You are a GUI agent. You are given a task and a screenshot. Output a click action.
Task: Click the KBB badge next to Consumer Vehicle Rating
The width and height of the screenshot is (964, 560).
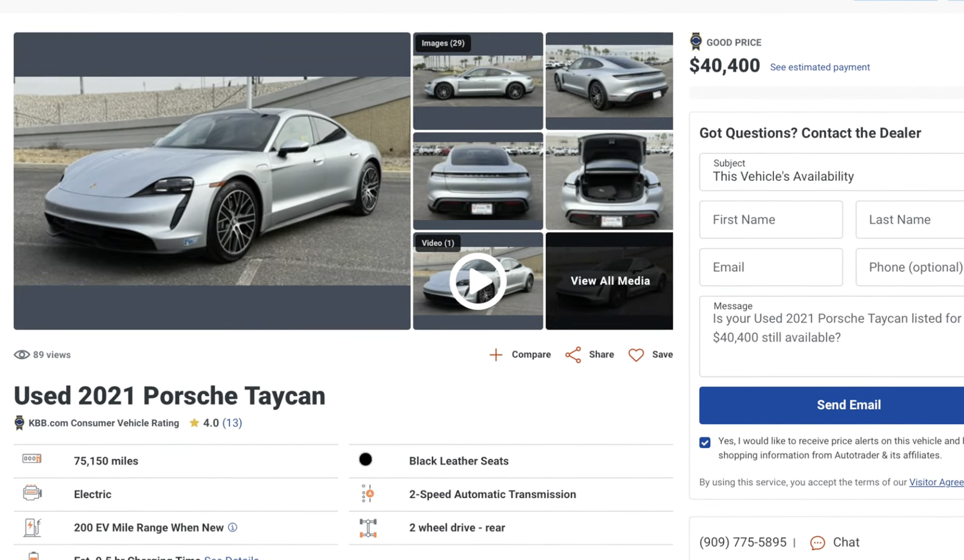coord(19,423)
